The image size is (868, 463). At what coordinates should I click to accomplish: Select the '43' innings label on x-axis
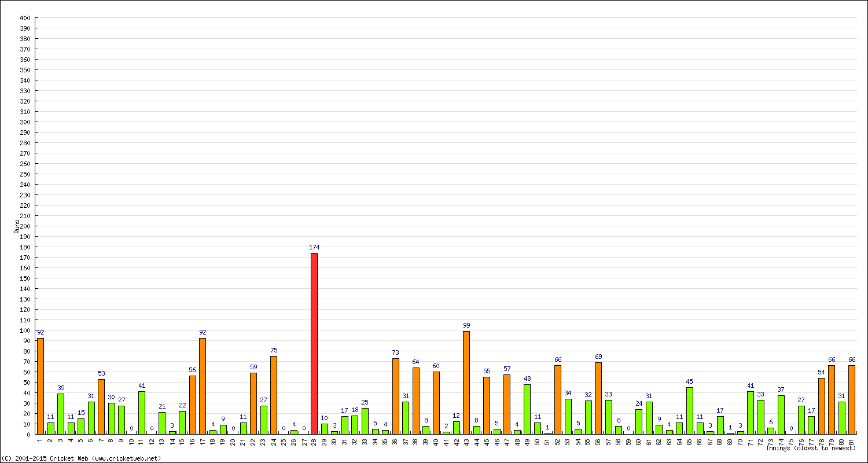[x=466, y=442]
